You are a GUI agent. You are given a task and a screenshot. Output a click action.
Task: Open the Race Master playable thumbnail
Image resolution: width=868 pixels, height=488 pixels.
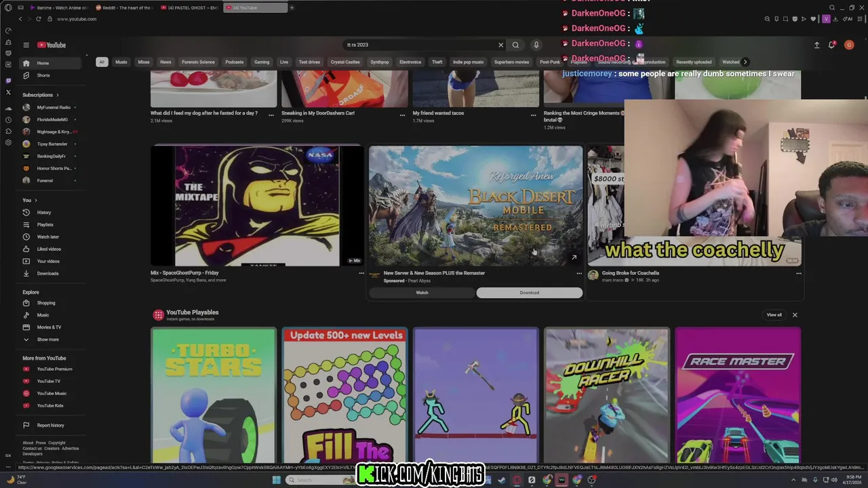point(738,396)
